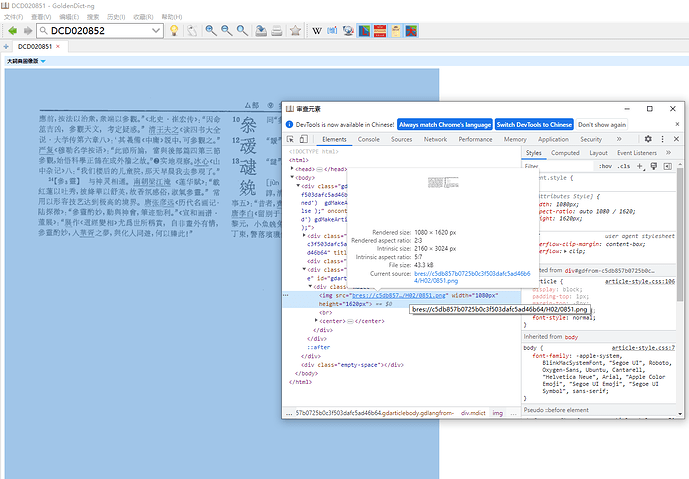Screen dimensions: 689x479
Task: Dismiss the DevTools language info bar
Action: point(677,124)
